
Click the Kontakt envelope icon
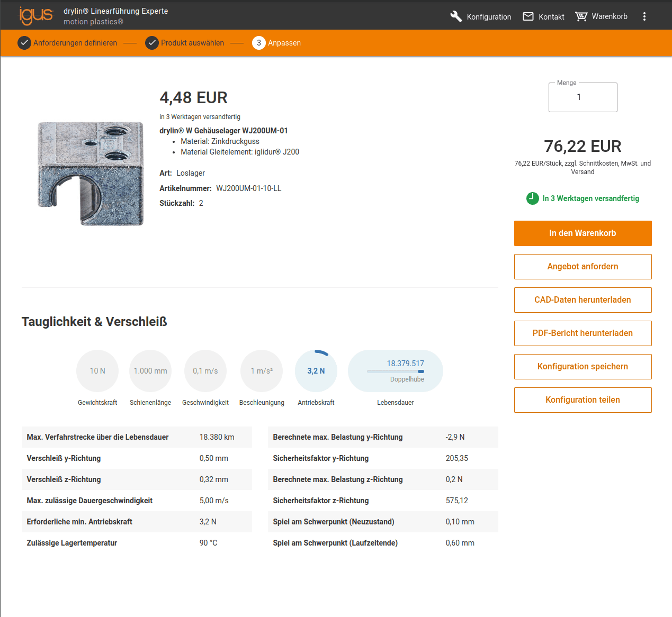click(528, 16)
